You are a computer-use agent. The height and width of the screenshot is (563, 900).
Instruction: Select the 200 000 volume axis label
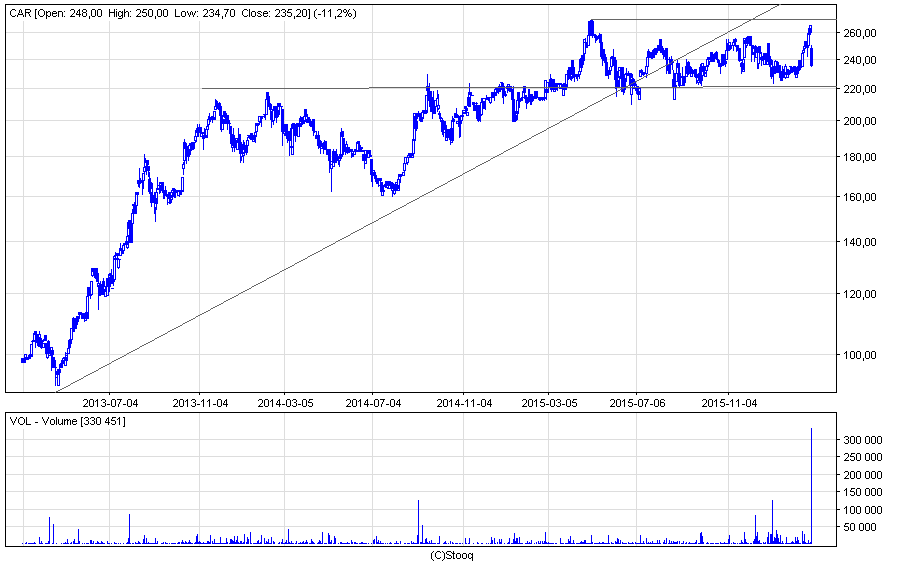click(863, 475)
